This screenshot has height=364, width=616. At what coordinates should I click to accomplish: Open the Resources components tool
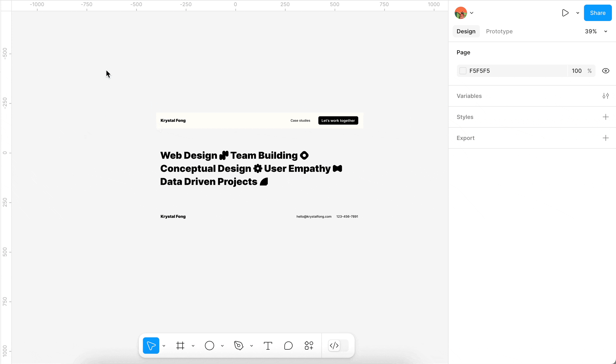pyautogui.click(x=309, y=346)
